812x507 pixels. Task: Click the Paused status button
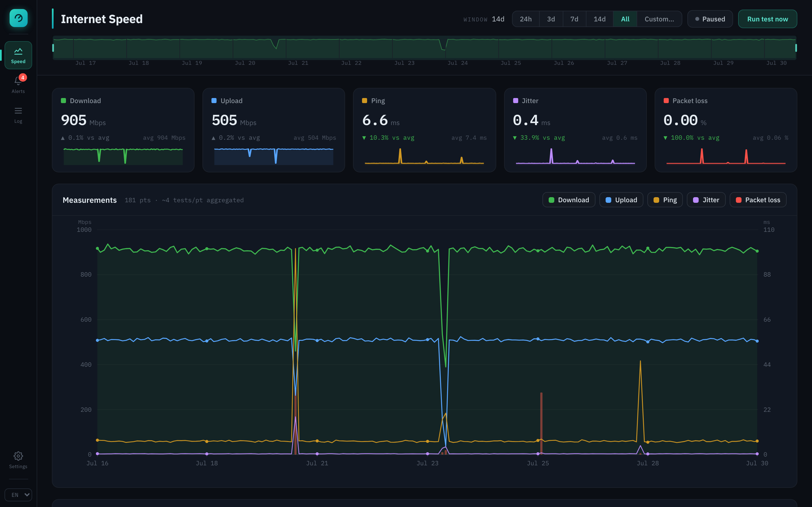pyautogui.click(x=710, y=19)
